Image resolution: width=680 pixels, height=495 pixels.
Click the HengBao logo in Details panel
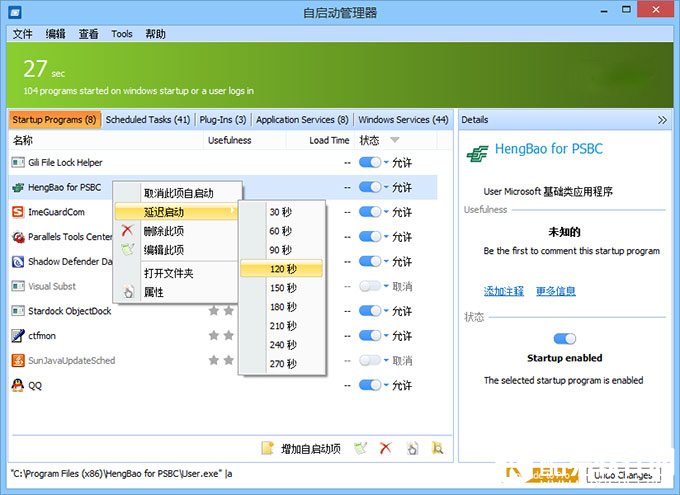pos(477,153)
